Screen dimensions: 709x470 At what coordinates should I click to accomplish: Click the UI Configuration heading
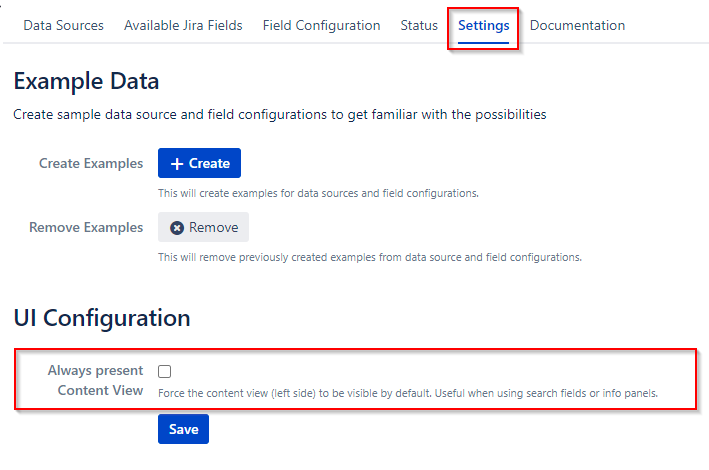click(x=101, y=318)
